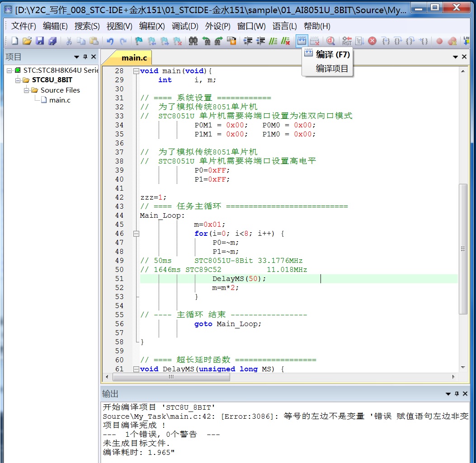Start debugging with the red 'd' magnifier icon
476x463 pixels.
coord(330,41)
